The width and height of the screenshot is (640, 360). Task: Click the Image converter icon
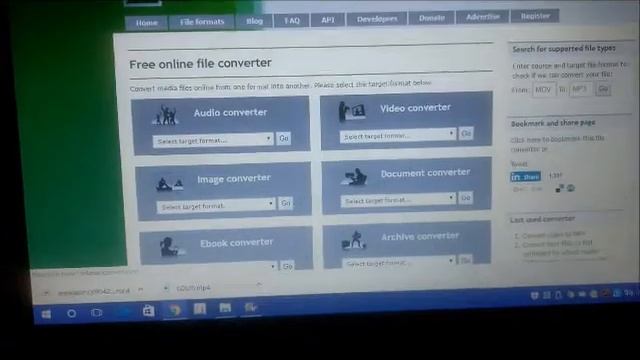(169, 184)
